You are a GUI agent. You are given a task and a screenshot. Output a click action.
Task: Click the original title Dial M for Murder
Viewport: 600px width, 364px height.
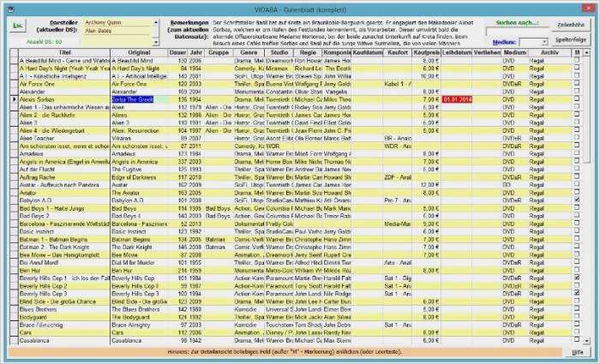coord(133,263)
